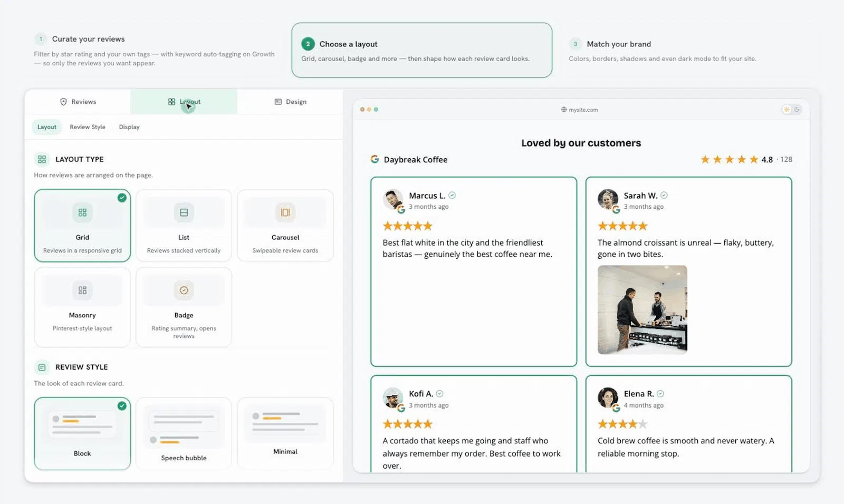This screenshot has width=844, height=504.
Task: Click the globe icon beside mysite.com
Action: click(564, 110)
